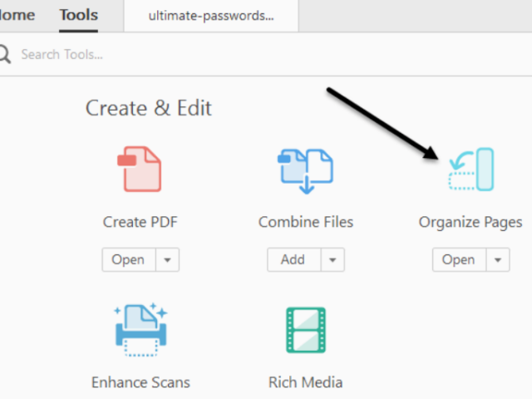Click the Create PDF text label
Viewport: 532px width, 399px height.
click(140, 222)
